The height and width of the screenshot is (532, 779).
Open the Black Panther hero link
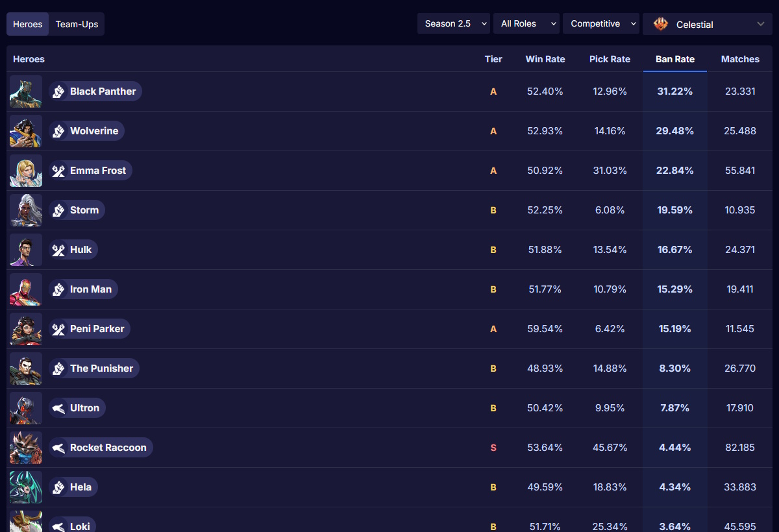(95, 91)
